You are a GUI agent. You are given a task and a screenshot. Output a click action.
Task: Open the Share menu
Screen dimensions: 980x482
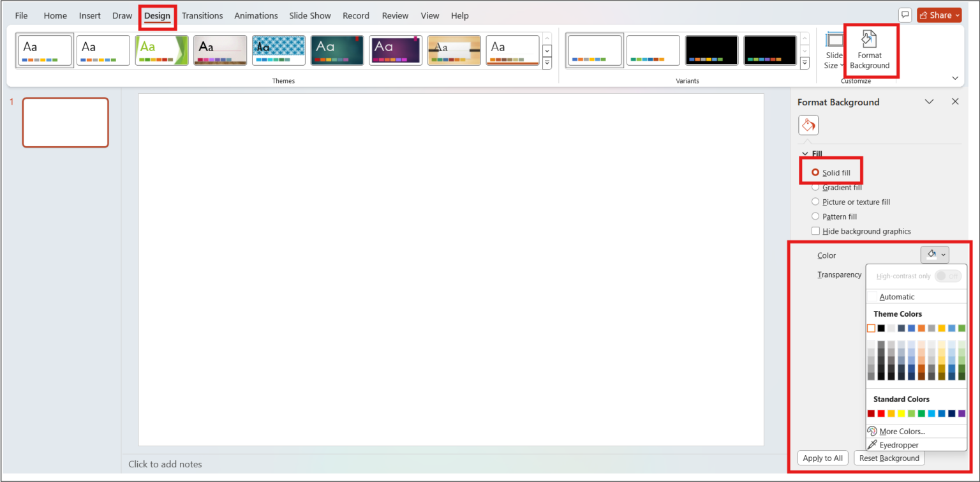939,15
